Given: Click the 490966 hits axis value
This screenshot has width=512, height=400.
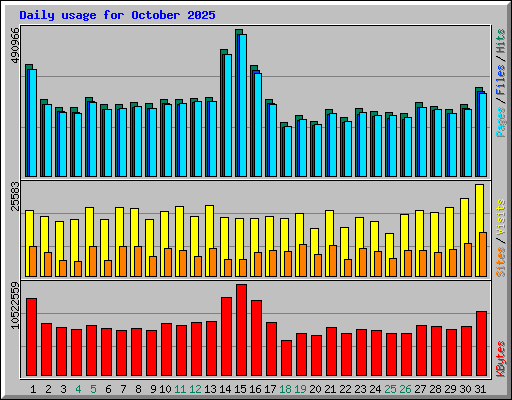Looking at the screenshot, I should 15,46.
